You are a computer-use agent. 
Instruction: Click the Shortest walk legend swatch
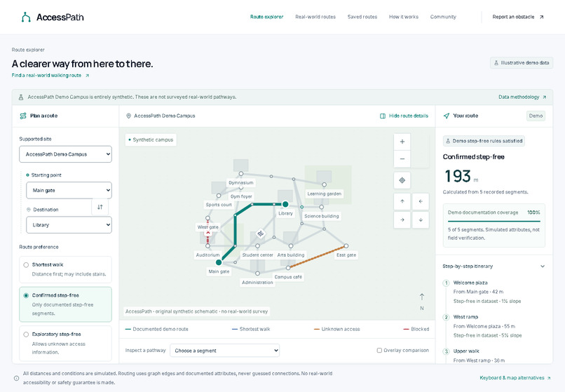point(235,330)
